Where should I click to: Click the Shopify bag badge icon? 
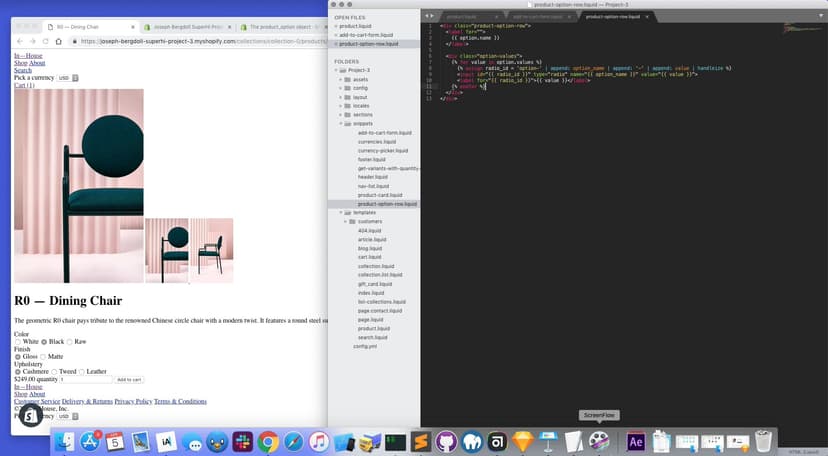click(31, 415)
